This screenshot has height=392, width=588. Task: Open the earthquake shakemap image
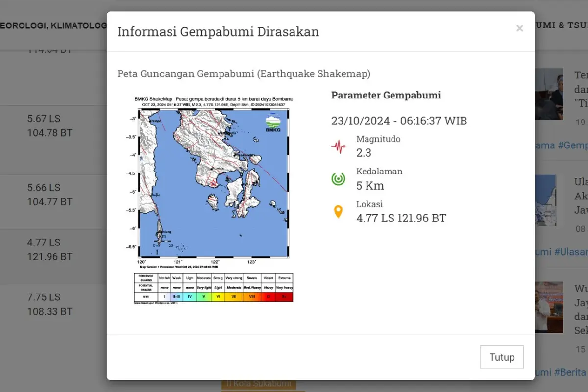[x=213, y=200]
